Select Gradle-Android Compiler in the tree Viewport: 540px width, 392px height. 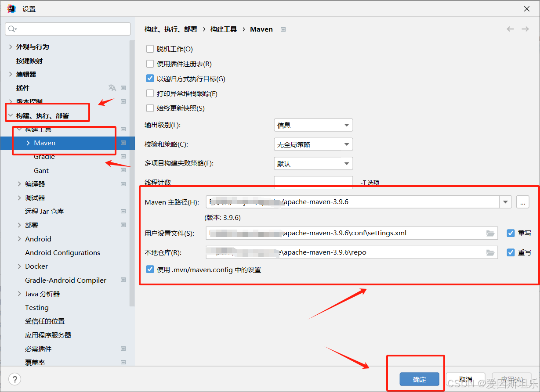pyautogui.click(x=65, y=280)
